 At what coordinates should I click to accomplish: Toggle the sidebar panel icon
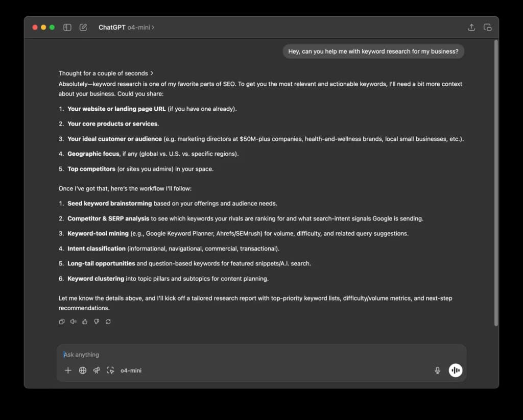pos(67,28)
